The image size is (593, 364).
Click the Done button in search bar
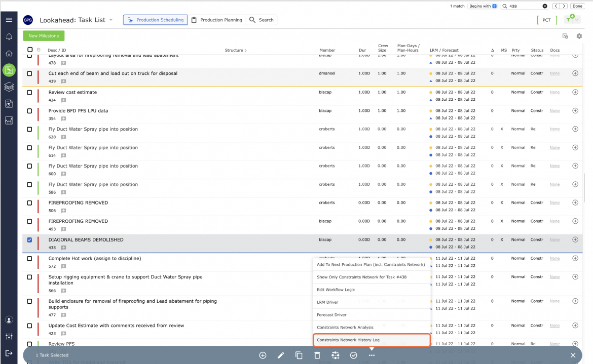click(x=577, y=6)
